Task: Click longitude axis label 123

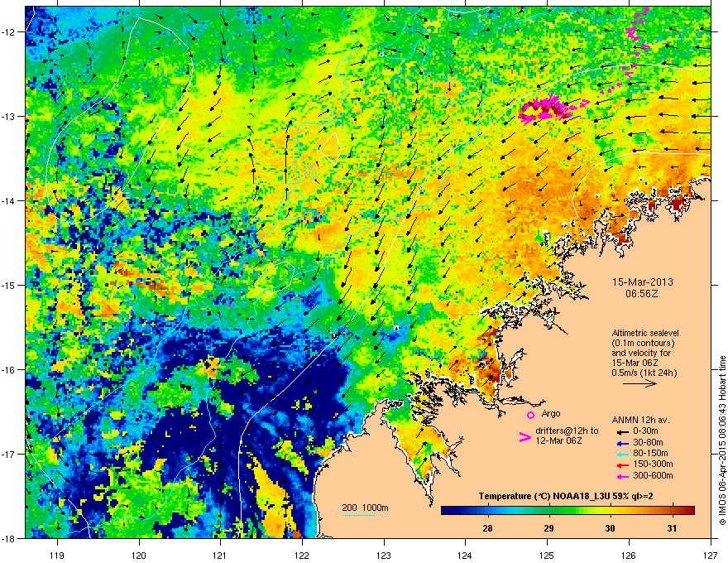Action: tap(384, 555)
